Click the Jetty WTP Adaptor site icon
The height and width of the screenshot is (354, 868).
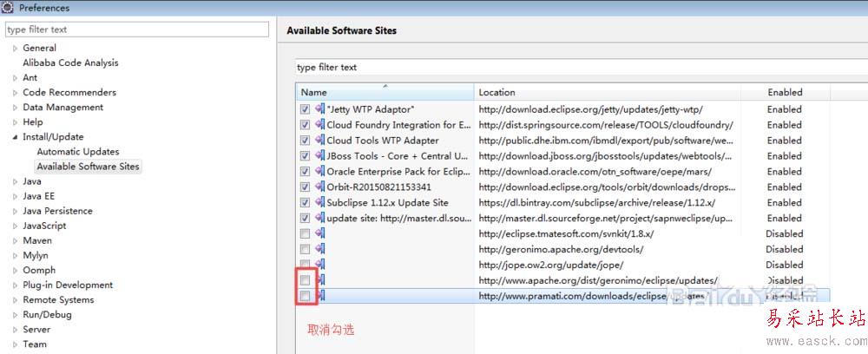tap(319, 109)
